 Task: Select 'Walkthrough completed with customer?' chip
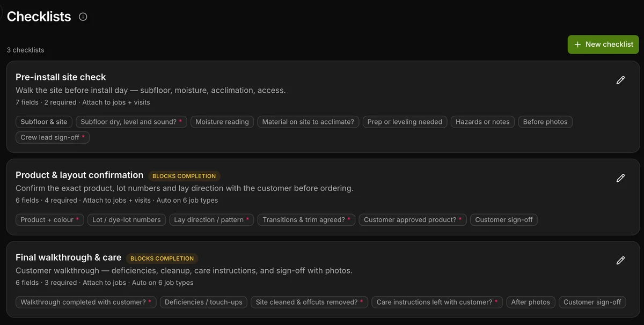pos(86,302)
